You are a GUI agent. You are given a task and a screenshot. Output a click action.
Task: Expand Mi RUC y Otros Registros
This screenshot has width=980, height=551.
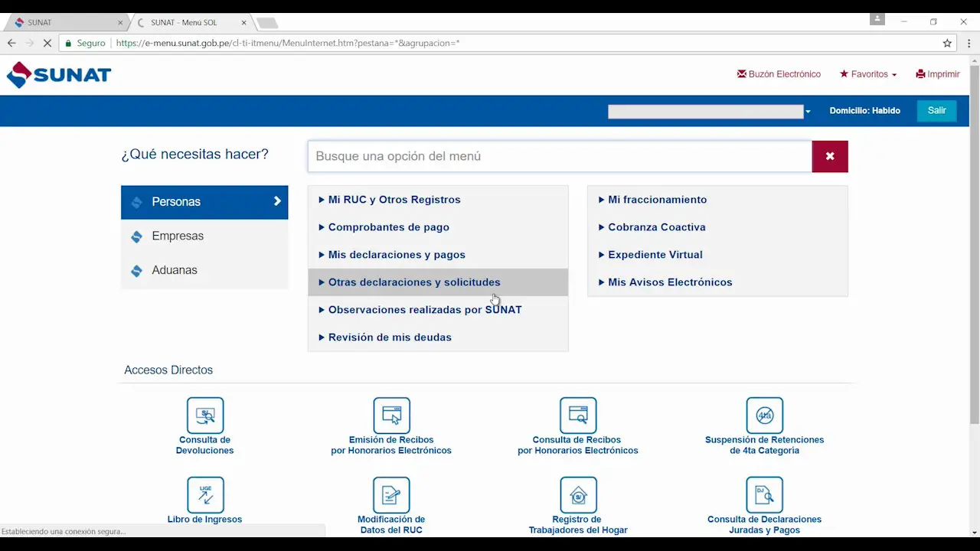438,200
